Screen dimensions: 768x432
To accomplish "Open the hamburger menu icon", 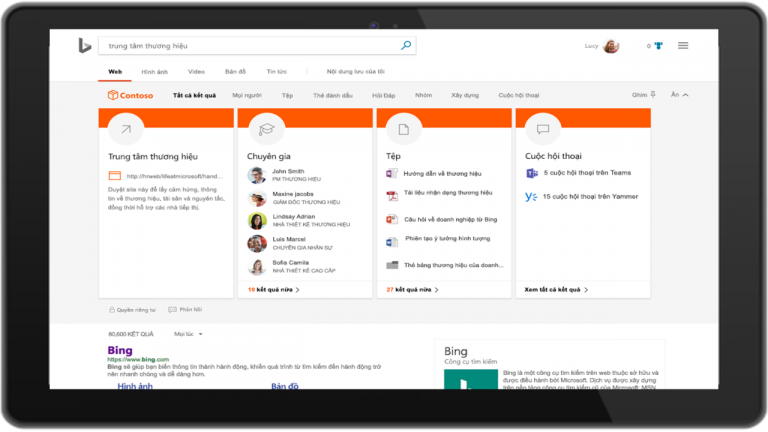I will coord(683,46).
